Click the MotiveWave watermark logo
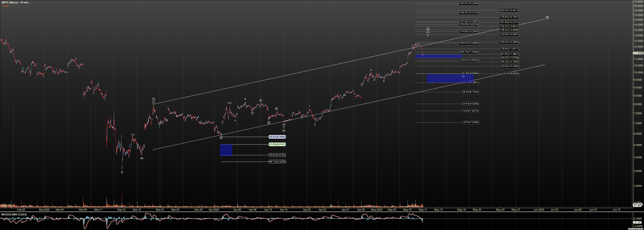644x230 pixels. click(x=7, y=205)
